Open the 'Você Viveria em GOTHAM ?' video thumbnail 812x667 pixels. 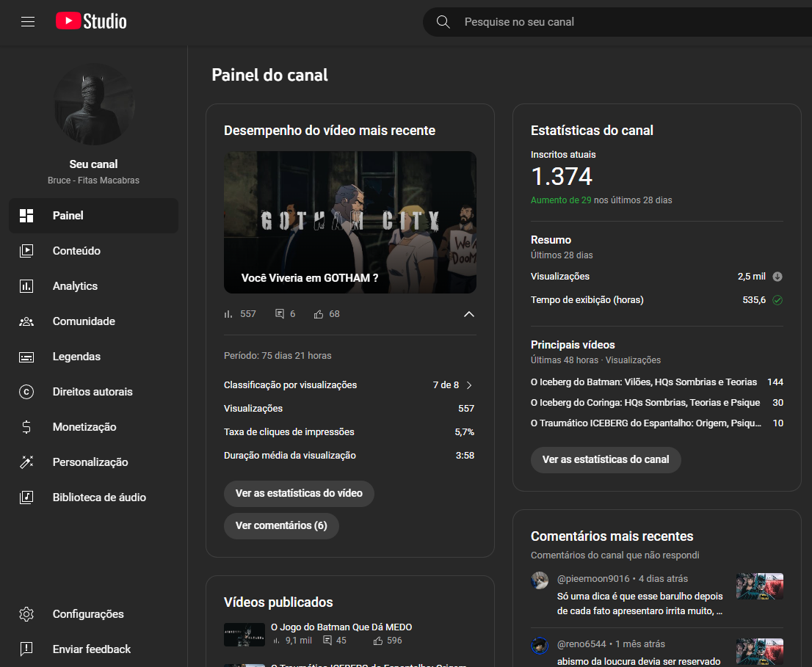[350, 222]
